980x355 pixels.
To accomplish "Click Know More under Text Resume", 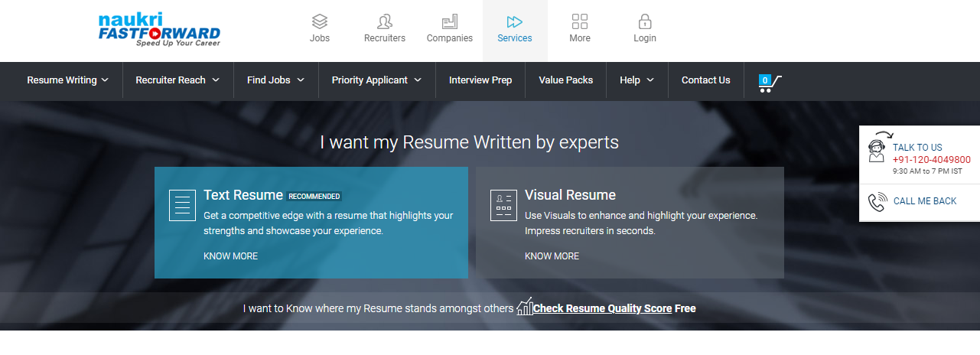I will click(x=230, y=256).
